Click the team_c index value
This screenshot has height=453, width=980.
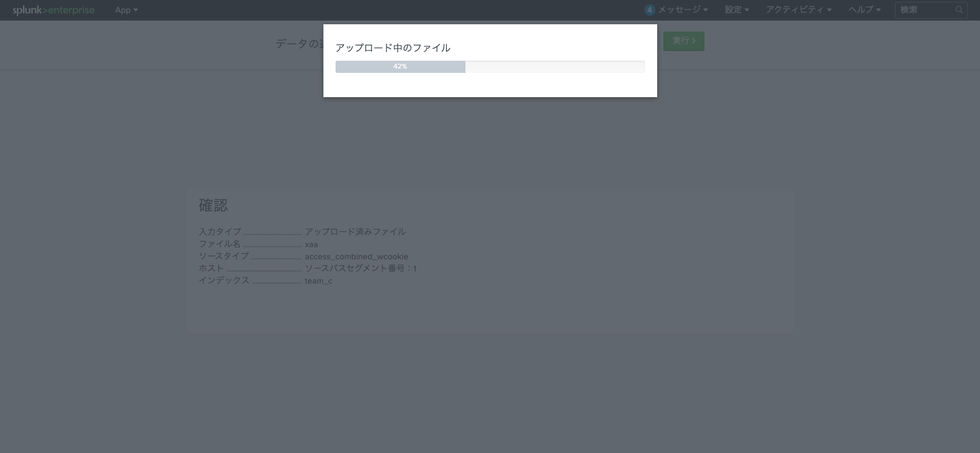(319, 281)
